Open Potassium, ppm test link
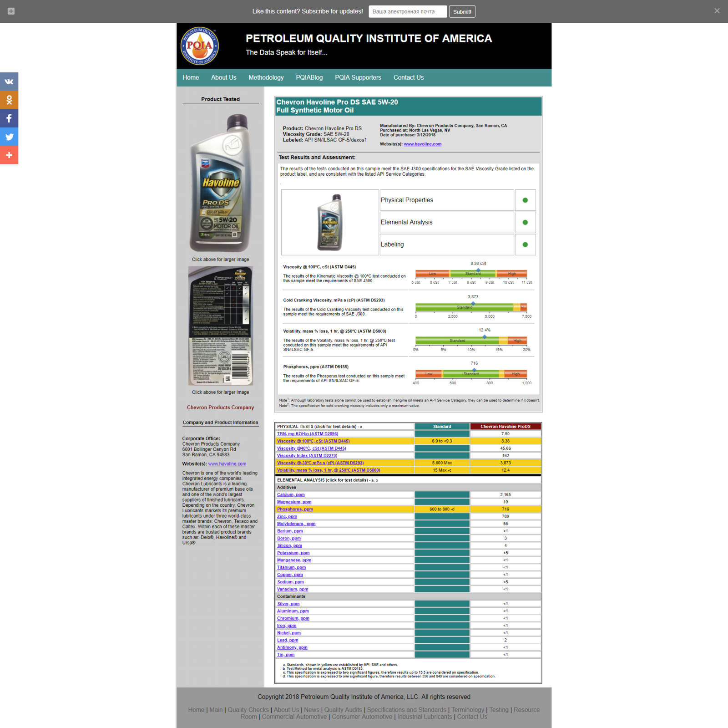The height and width of the screenshot is (728, 728). coord(293,553)
